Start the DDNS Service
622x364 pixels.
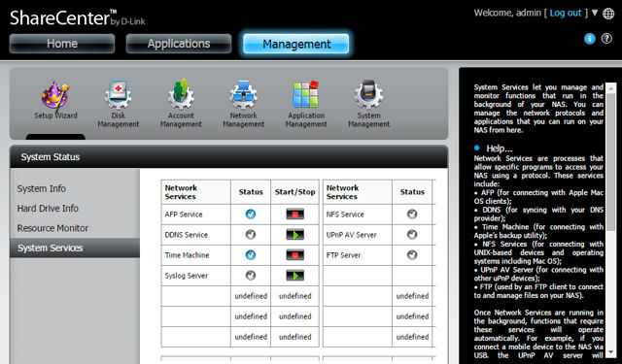point(295,235)
